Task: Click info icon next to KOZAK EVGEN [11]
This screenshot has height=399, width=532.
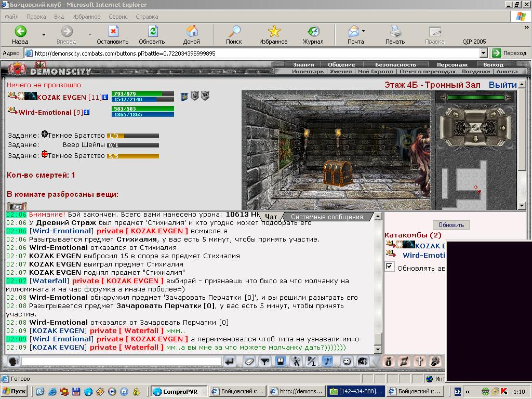Action: (x=105, y=97)
